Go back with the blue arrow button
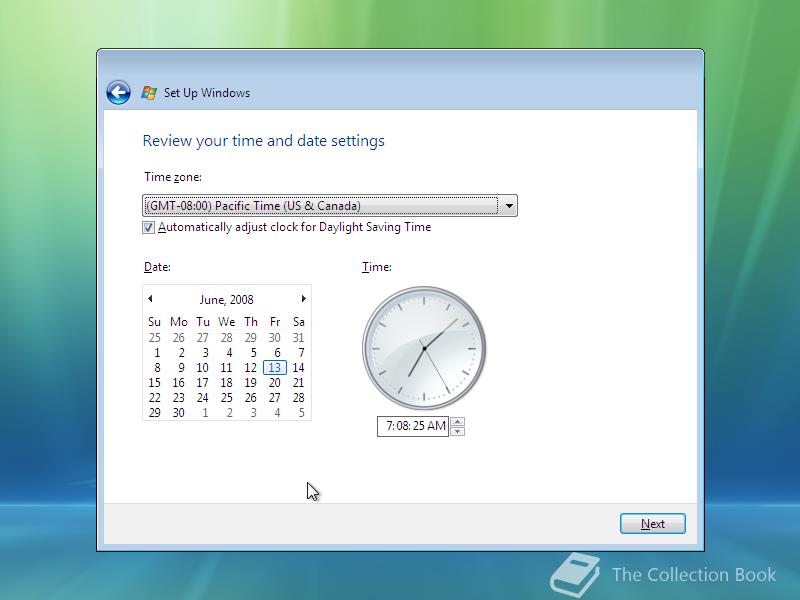Viewport: 800px width, 600px height. tap(118, 93)
